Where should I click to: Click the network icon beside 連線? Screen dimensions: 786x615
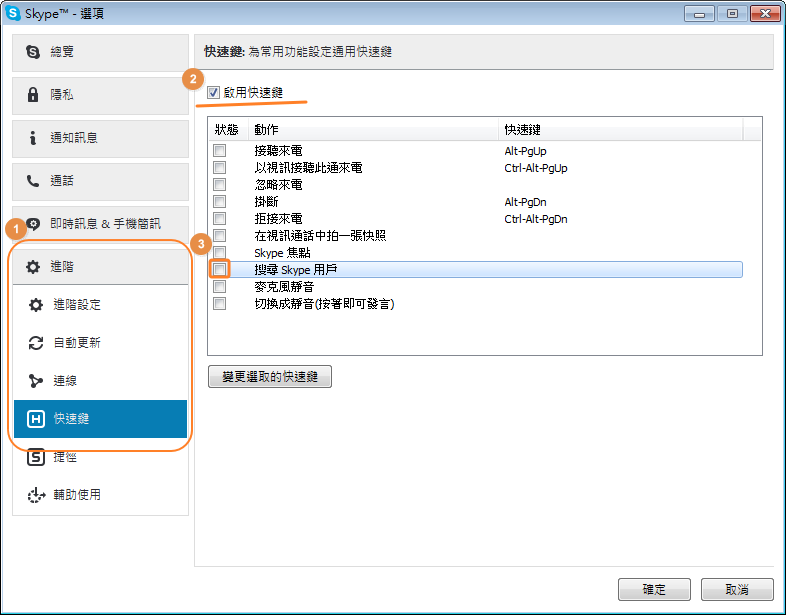(36, 381)
